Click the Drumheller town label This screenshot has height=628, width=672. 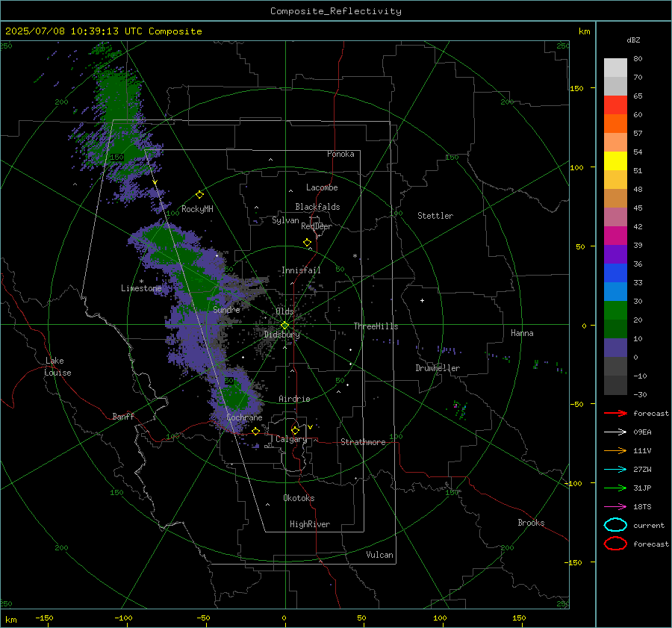click(x=438, y=368)
